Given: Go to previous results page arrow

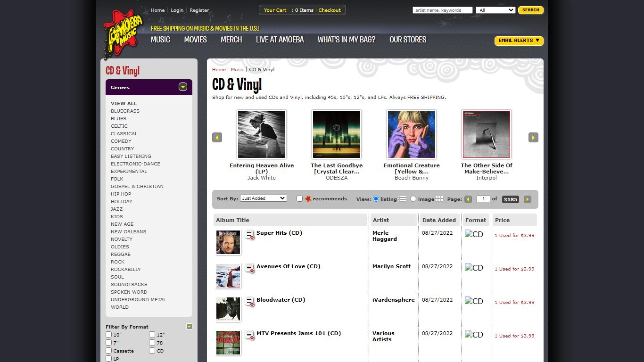Looking at the screenshot, I should (468, 199).
